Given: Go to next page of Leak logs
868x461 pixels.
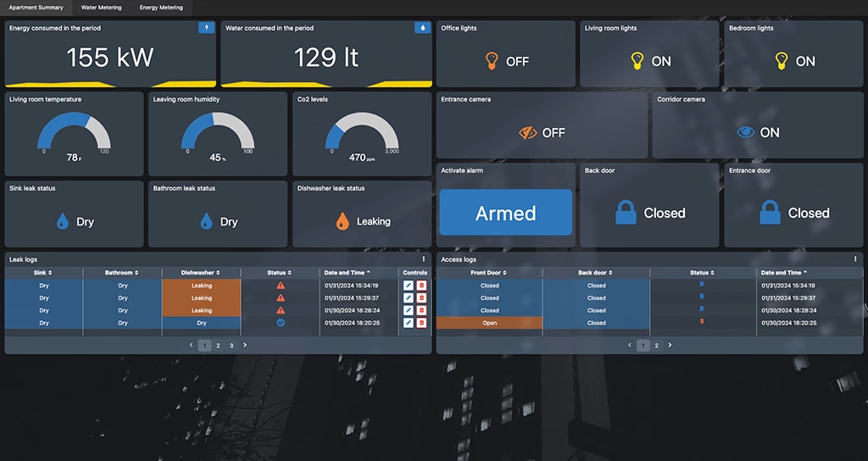Looking at the screenshot, I should pyautogui.click(x=245, y=345).
